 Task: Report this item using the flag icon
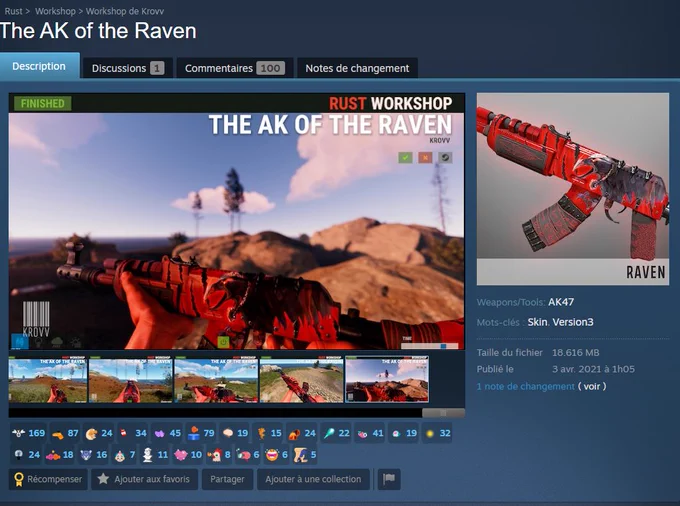click(x=389, y=479)
